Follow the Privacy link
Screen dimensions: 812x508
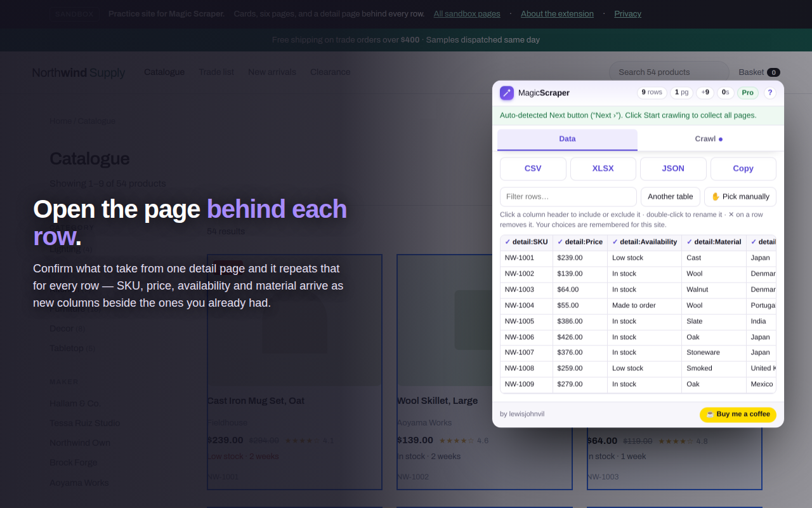(x=628, y=14)
